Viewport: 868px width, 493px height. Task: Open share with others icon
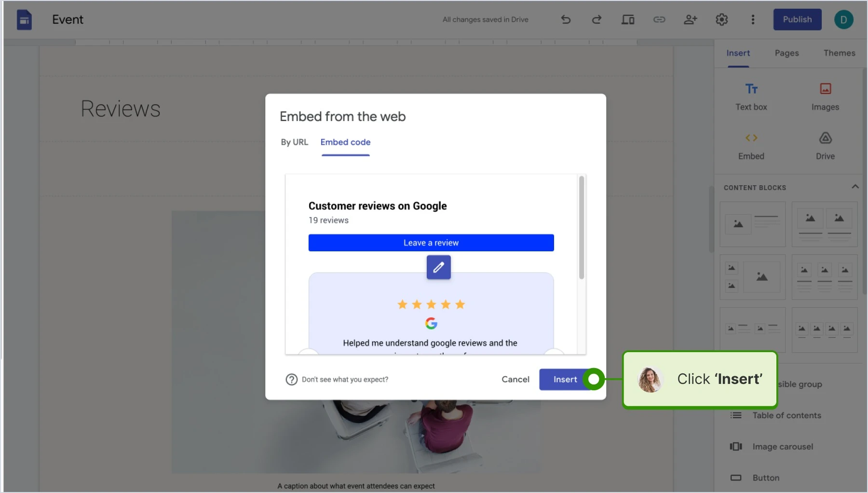coord(691,20)
